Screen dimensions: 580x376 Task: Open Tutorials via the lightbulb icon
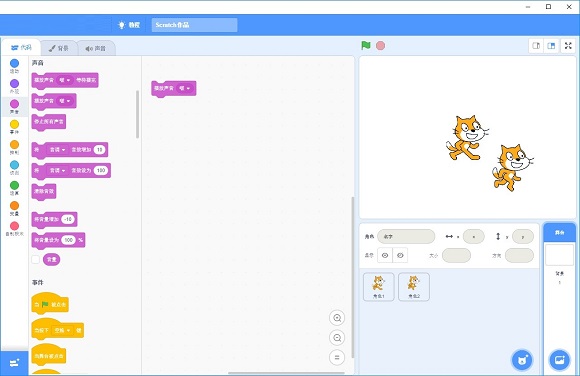pyautogui.click(x=129, y=25)
